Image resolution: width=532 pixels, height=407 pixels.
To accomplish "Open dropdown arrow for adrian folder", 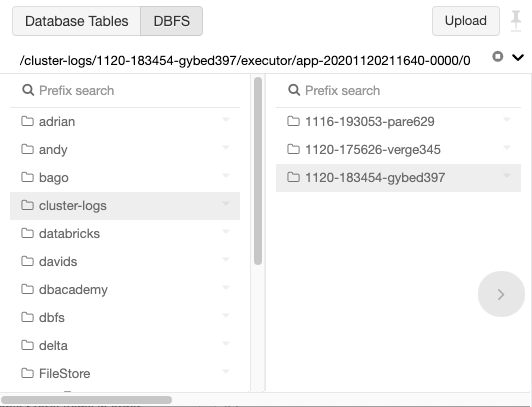I will pos(226,119).
